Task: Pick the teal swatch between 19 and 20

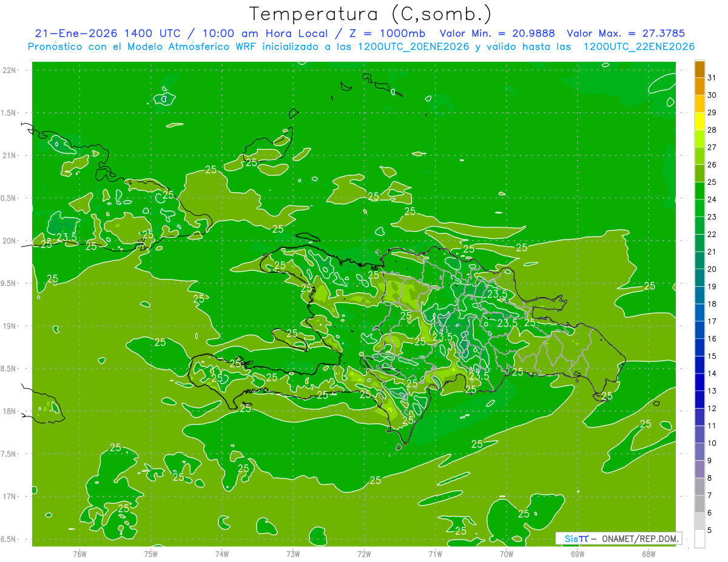Action: click(x=699, y=278)
